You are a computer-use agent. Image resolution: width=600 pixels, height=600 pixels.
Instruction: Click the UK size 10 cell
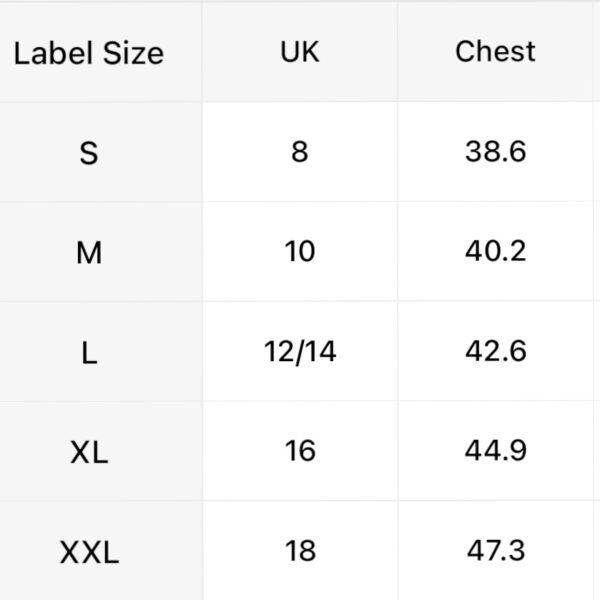pos(300,251)
